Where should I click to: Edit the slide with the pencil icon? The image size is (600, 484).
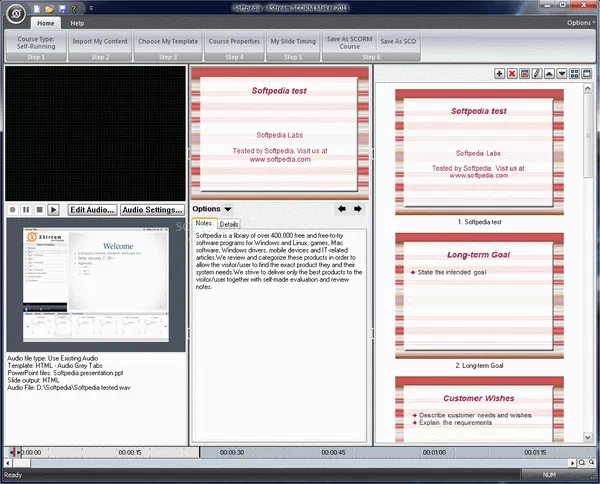(537, 73)
